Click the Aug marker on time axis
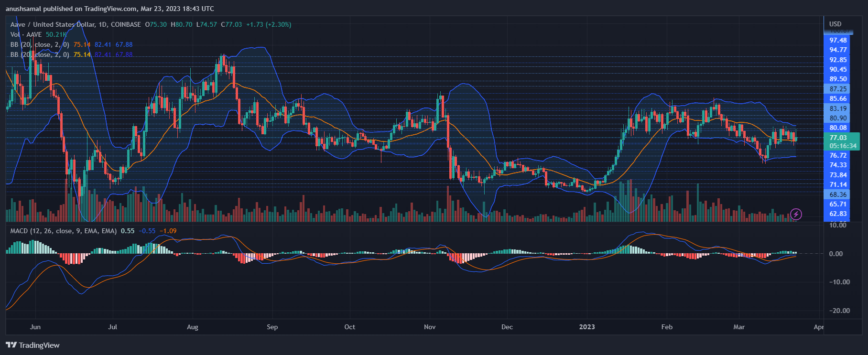The width and height of the screenshot is (868, 355). coord(192,327)
